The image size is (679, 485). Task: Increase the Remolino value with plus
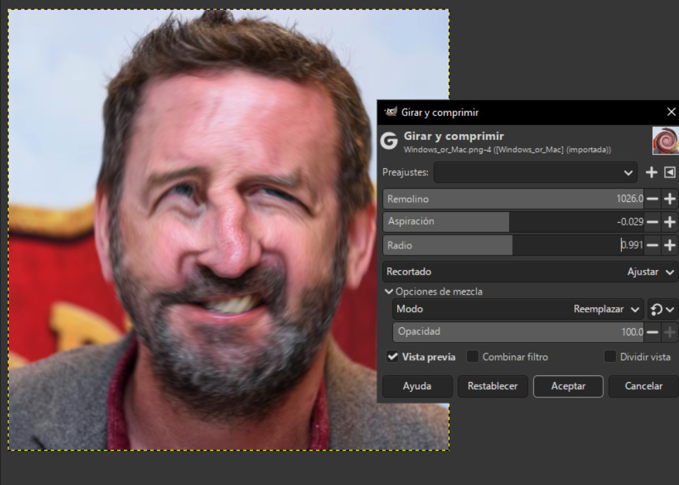(670, 199)
